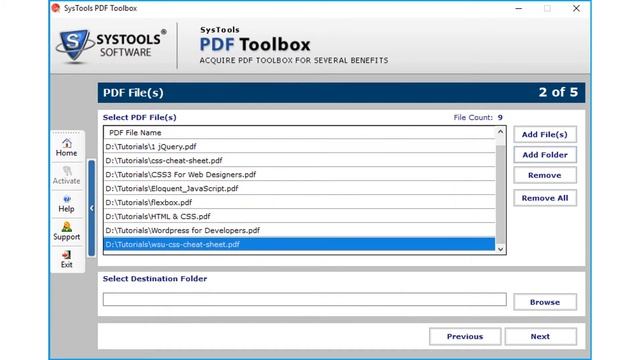Minimize the SysTools PDF Toolbox window
640x360 pixels.
(519, 8)
